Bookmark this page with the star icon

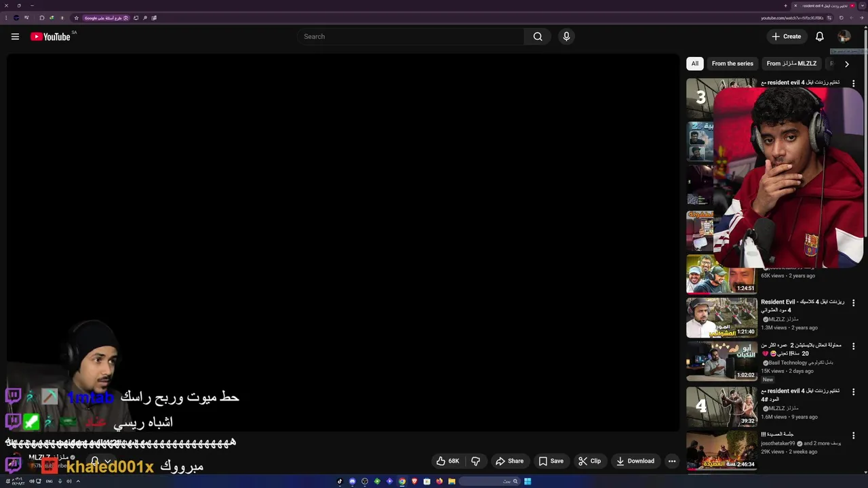[76, 18]
